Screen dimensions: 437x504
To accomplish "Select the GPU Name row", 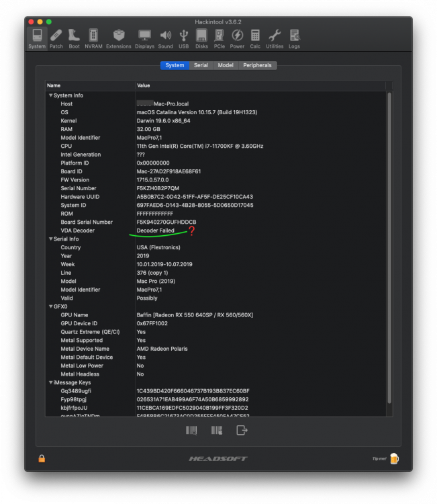I will [215, 315].
